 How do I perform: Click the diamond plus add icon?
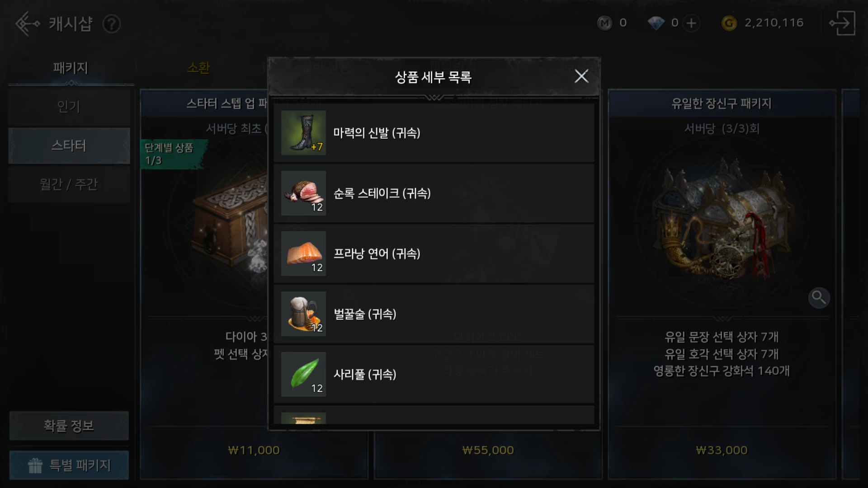[691, 23]
